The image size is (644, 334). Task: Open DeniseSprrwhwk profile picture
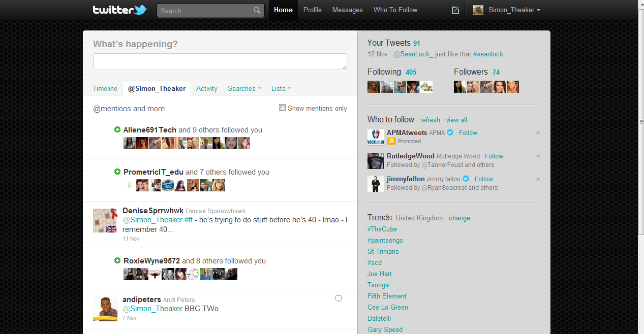tap(105, 220)
